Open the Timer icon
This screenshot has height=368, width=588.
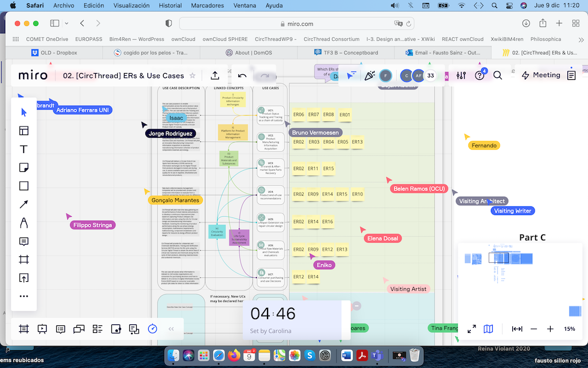pyautogui.click(x=152, y=329)
